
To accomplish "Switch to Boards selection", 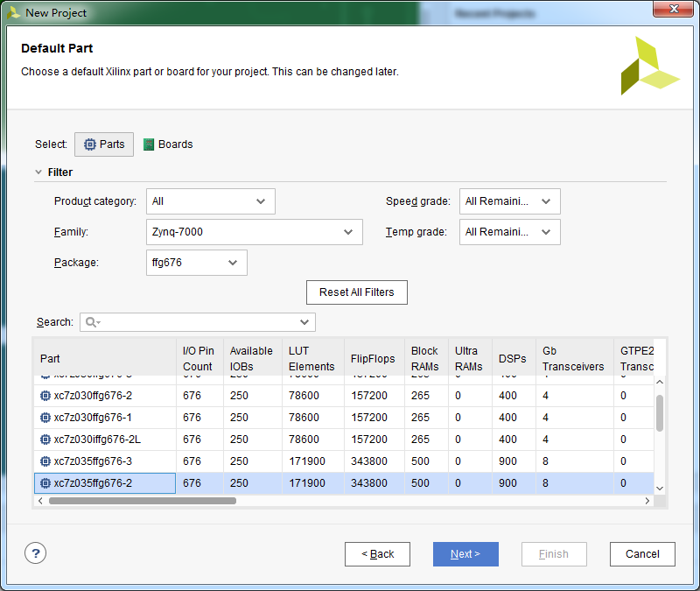I will coord(168,144).
